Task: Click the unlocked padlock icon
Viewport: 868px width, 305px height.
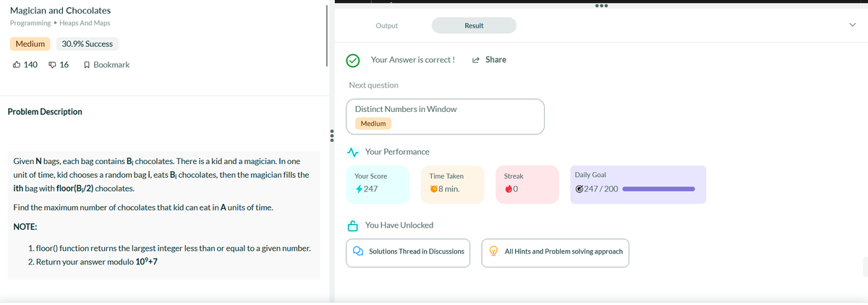Action: [353, 225]
